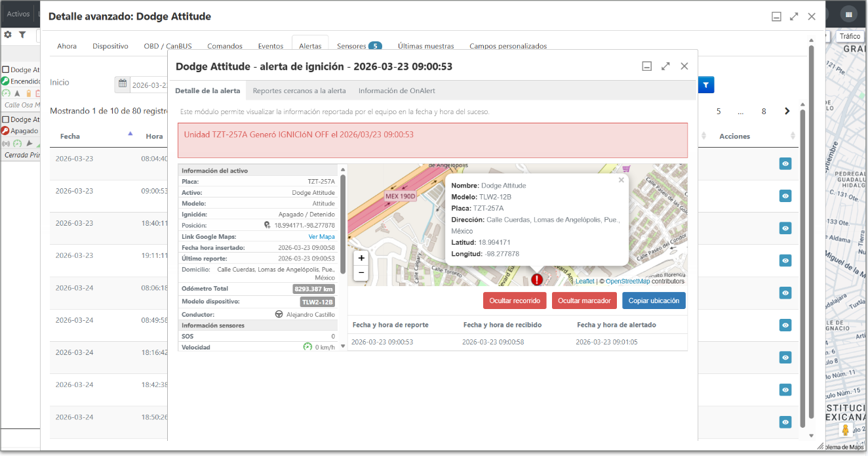
Task: Open the OBD / CanBUS tab
Action: 168,46
